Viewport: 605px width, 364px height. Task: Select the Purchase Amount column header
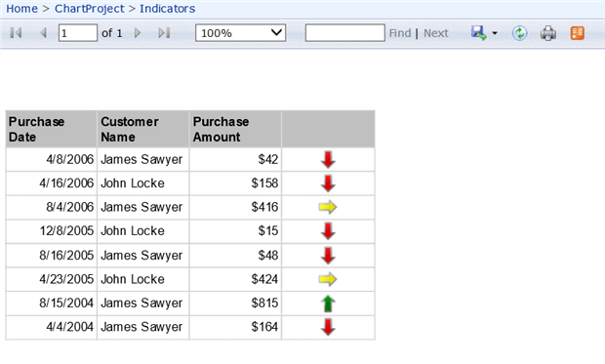235,129
